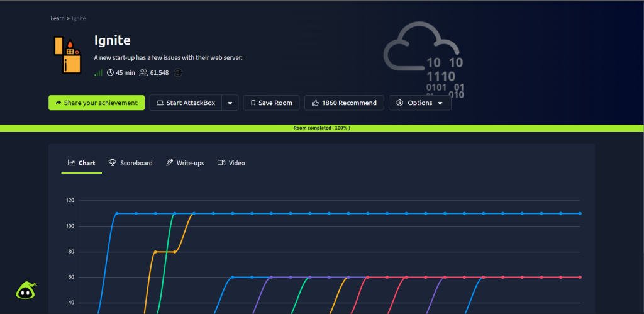Start the AttackBox machine

186,103
